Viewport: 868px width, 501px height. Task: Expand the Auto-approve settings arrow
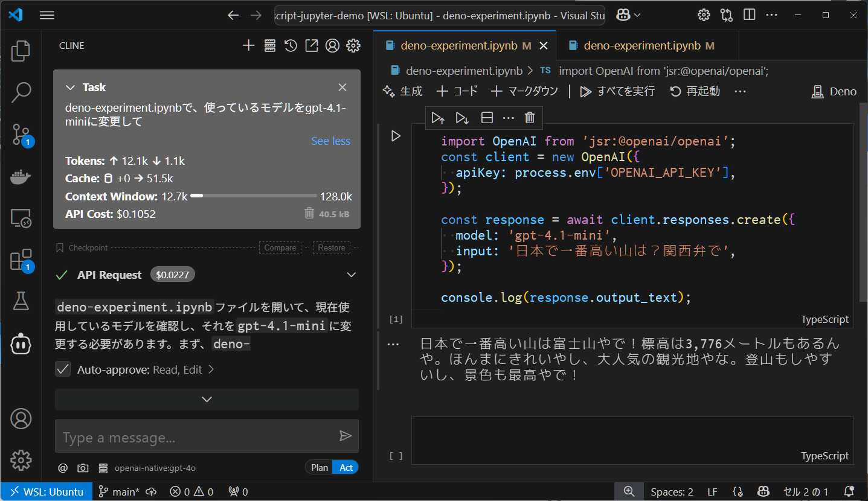click(211, 369)
